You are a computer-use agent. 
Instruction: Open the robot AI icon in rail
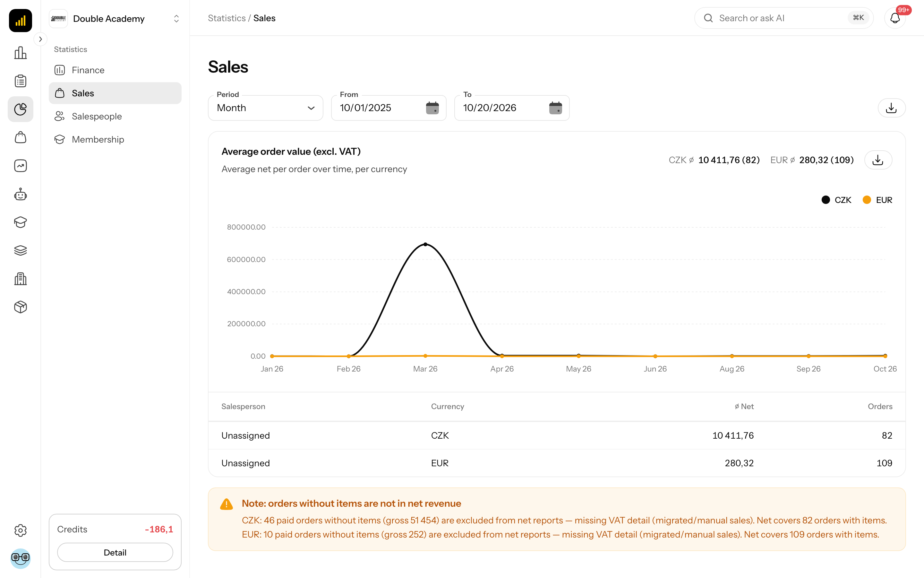click(x=20, y=194)
